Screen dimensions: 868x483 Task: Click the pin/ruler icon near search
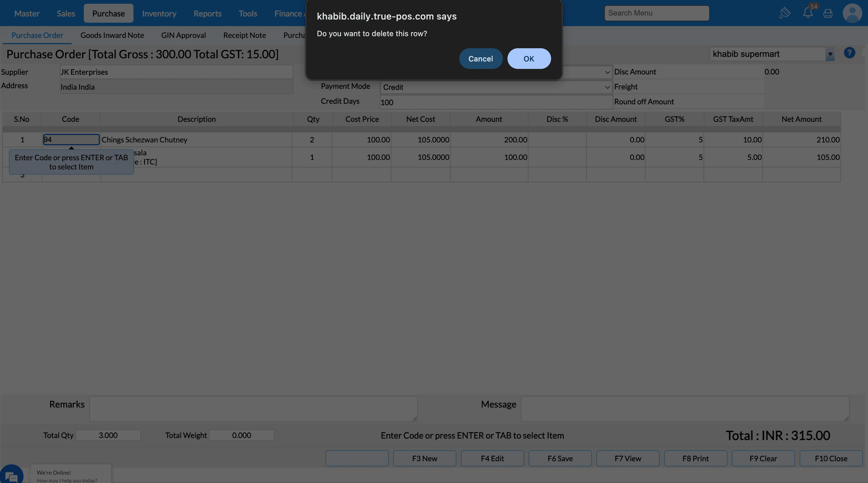[784, 13]
